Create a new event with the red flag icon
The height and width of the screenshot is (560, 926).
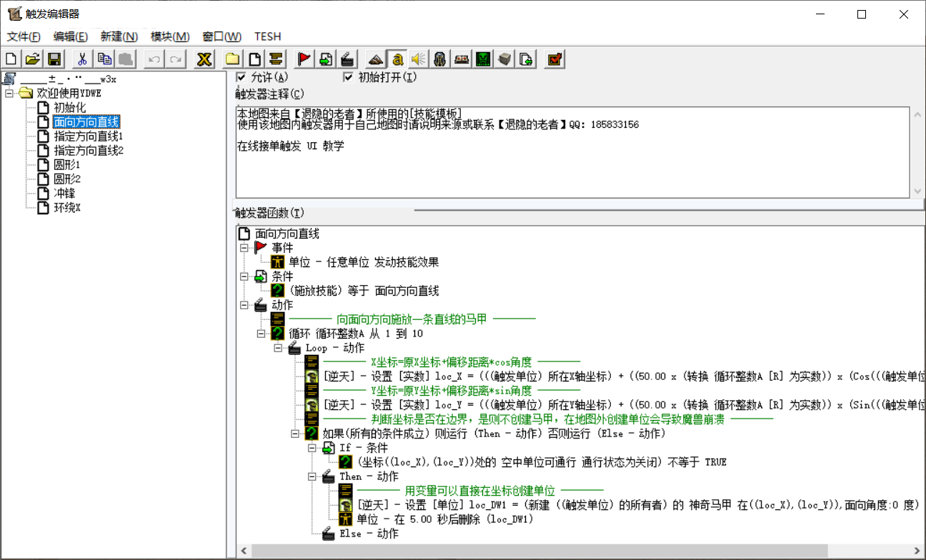coord(303,59)
